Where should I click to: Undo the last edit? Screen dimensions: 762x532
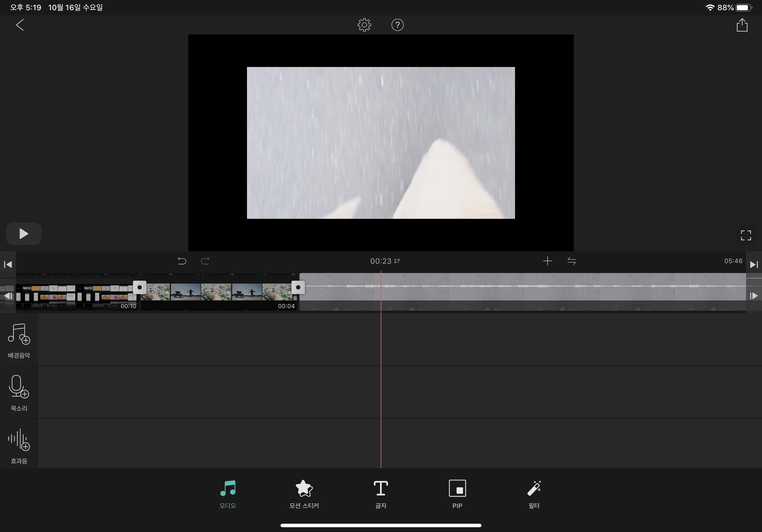click(x=182, y=261)
